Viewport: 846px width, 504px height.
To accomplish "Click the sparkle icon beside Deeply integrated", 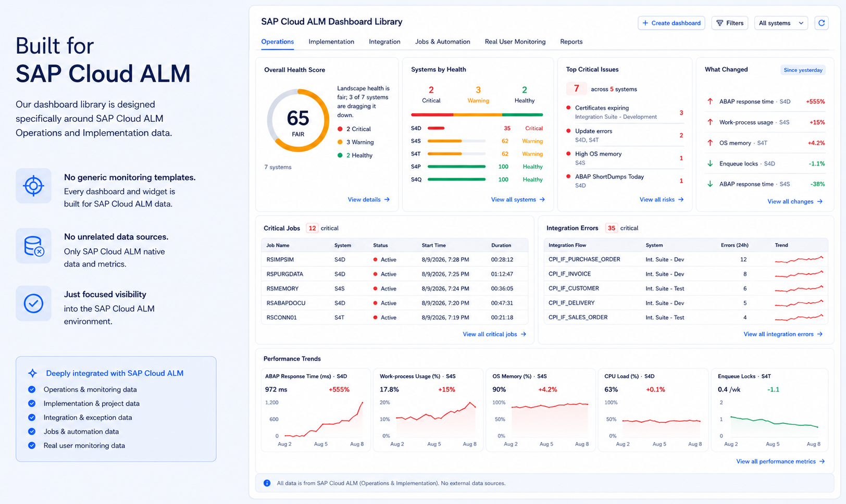I will point(32,373).
